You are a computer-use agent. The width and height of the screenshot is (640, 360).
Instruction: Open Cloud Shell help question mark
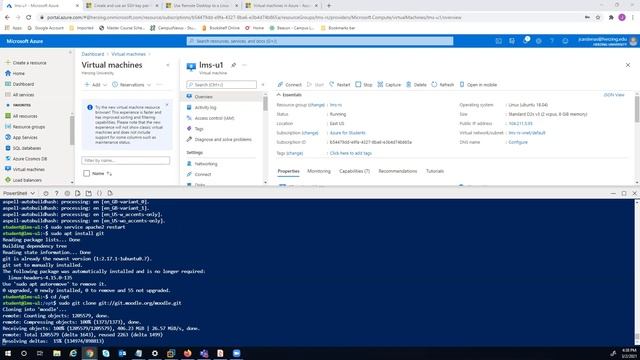point(56,193)
